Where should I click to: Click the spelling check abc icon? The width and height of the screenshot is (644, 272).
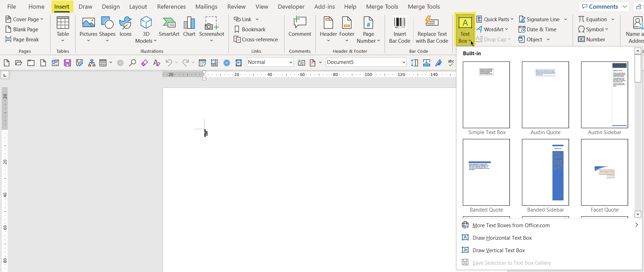[x=451, y=63]
